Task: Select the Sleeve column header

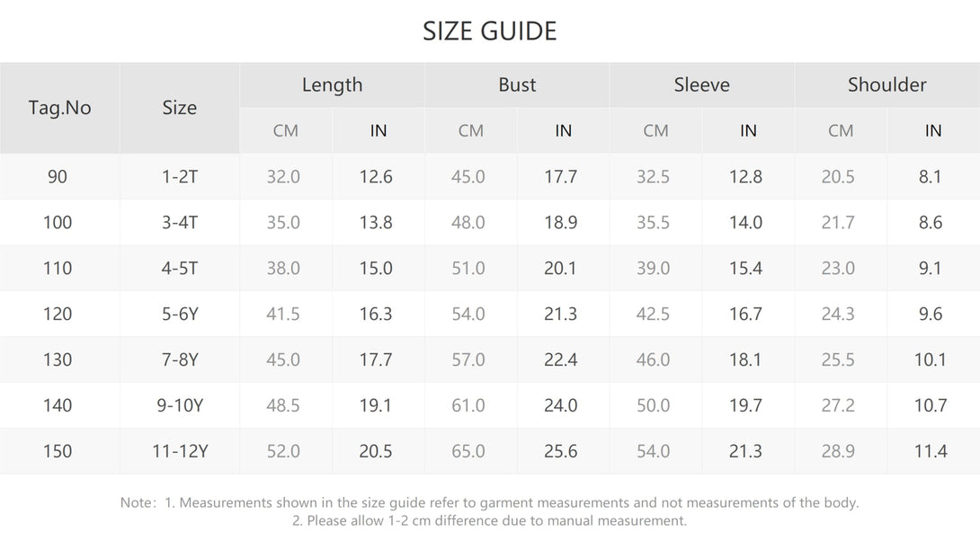Action: point(701,84)
